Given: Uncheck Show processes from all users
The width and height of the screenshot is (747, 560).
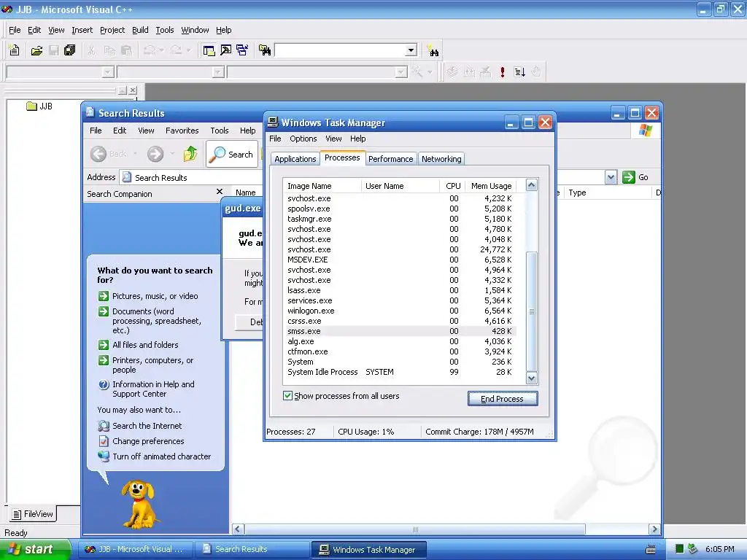Looking at the screenshot, I should click(287, 396).
